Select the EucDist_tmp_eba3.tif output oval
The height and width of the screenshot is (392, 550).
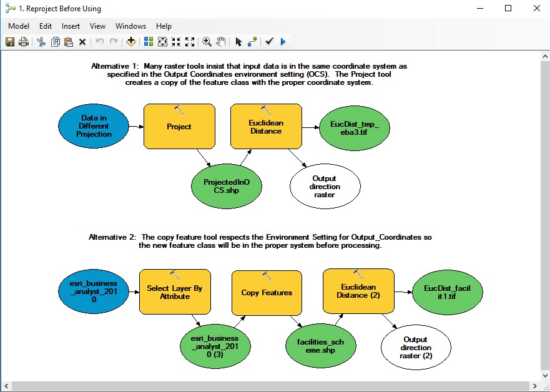pyautogui.click(x=355, y=128)
